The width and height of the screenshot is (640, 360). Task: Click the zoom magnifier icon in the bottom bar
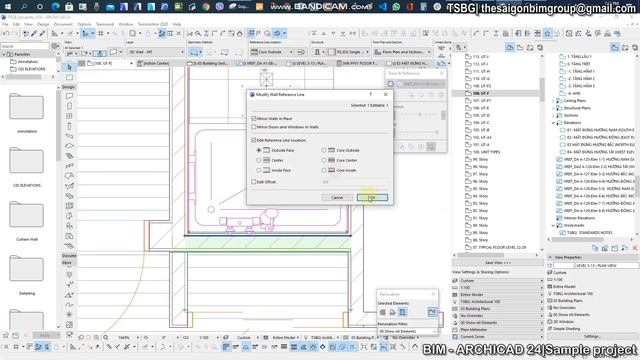[x=106, y=338]
